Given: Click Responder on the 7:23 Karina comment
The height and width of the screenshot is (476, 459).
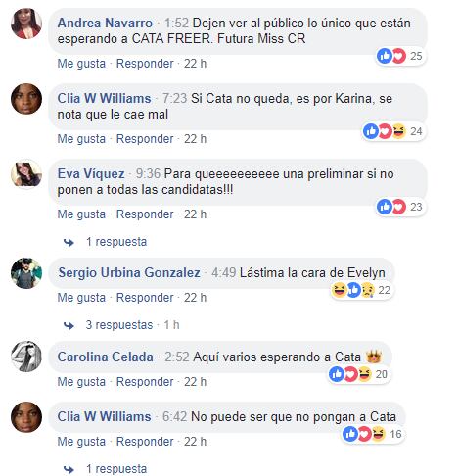Looking at the screenshot, I should coord(145,139).
